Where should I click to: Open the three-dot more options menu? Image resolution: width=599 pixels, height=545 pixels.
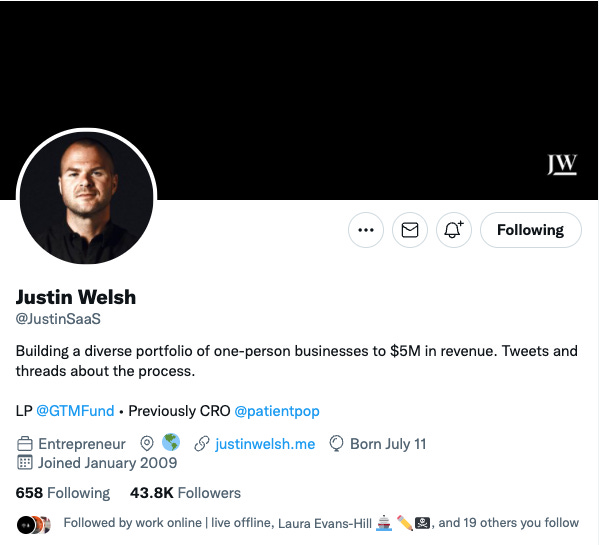(366, 230)
